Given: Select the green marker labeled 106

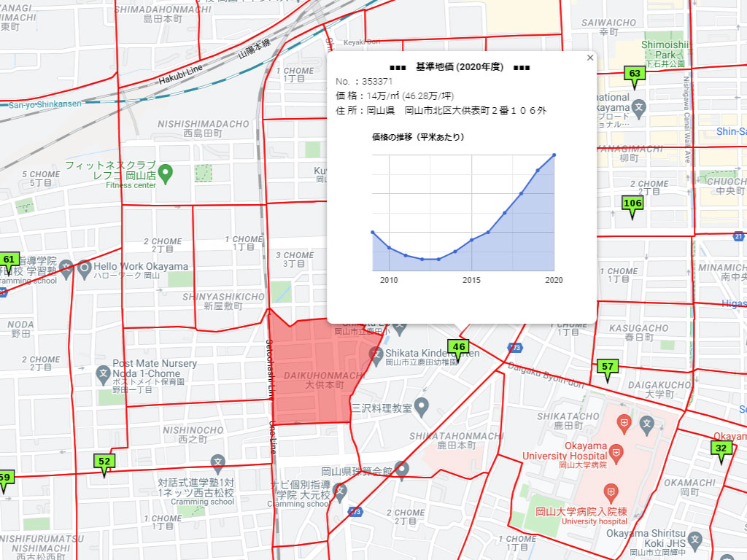Looking at the screenshot, I should tap(632, 204).
